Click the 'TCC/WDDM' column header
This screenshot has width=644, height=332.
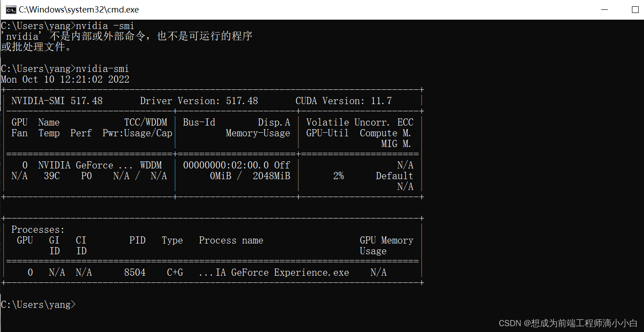coord(146,122)
